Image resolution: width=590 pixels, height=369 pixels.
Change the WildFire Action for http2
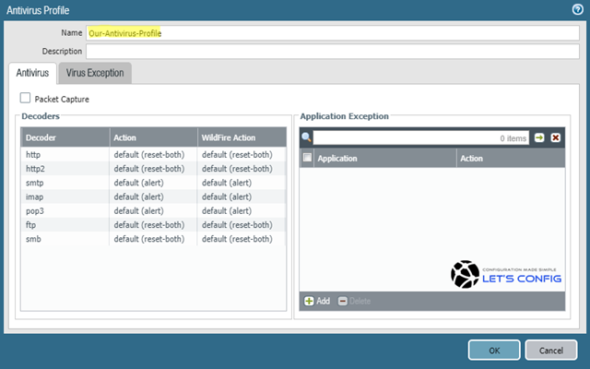pos(242,169)
